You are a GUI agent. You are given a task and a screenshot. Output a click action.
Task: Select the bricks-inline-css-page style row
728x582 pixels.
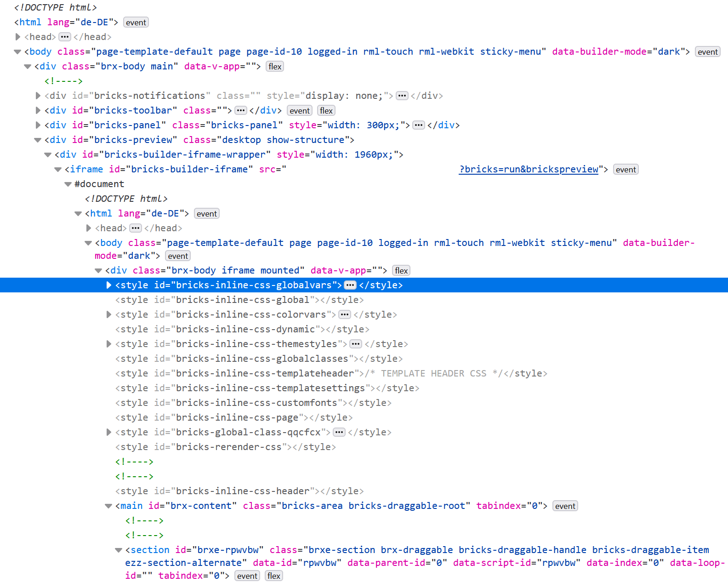(364, 417)
